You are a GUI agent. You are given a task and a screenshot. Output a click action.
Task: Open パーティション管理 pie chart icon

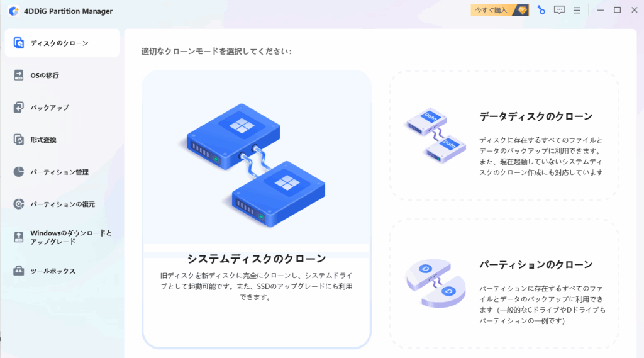click(x=18, y=172)
